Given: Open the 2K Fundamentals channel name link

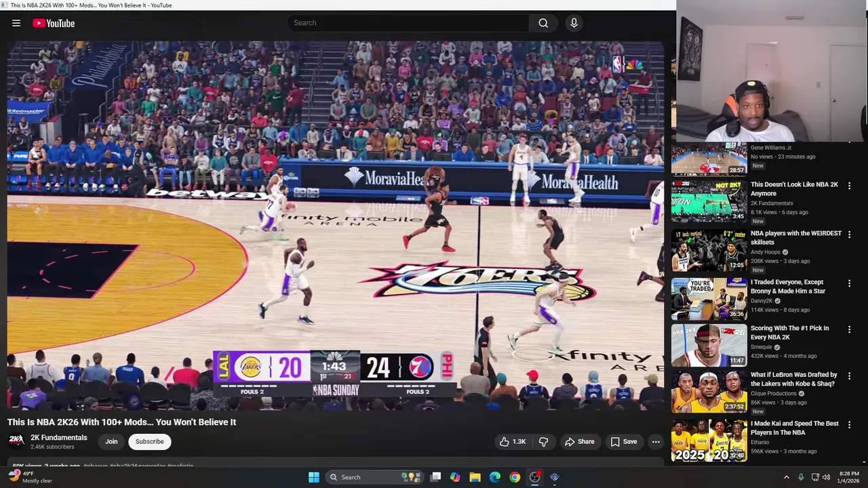Looking at the screenshot, I should click(x=59, y=438).
